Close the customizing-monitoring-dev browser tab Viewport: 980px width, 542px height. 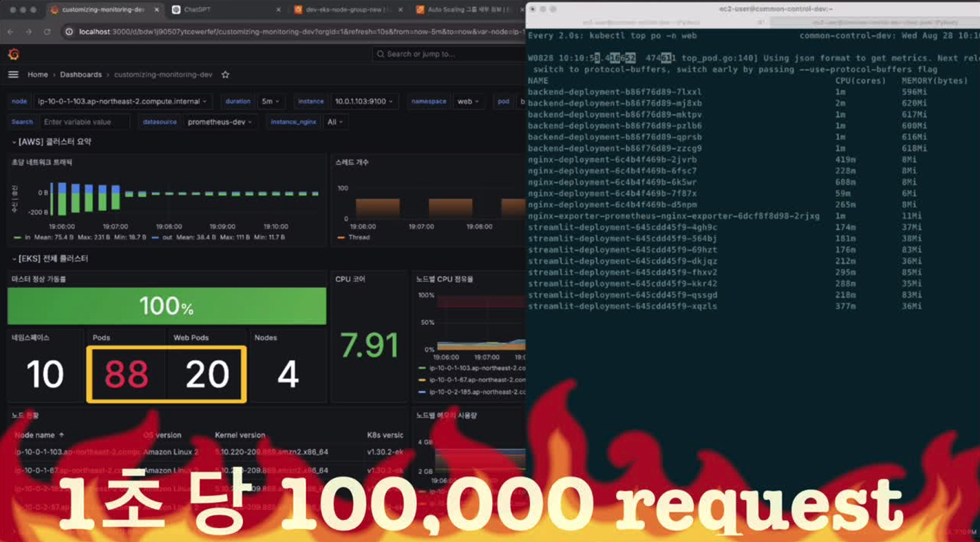coord(157,10)
